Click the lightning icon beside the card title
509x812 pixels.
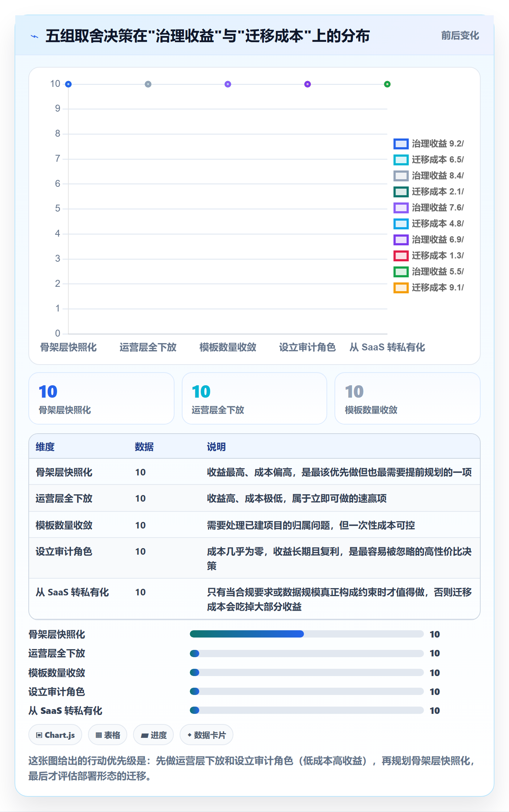[35, 36]
